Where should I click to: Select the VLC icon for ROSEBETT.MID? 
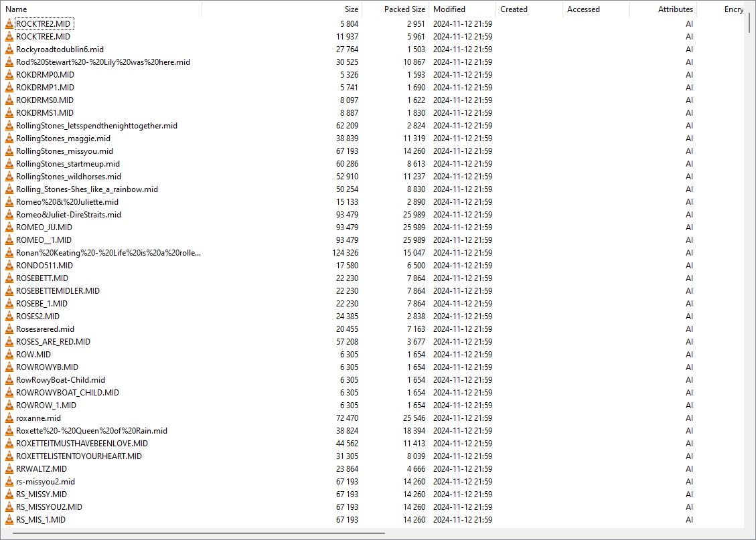[x=9, y=278]
